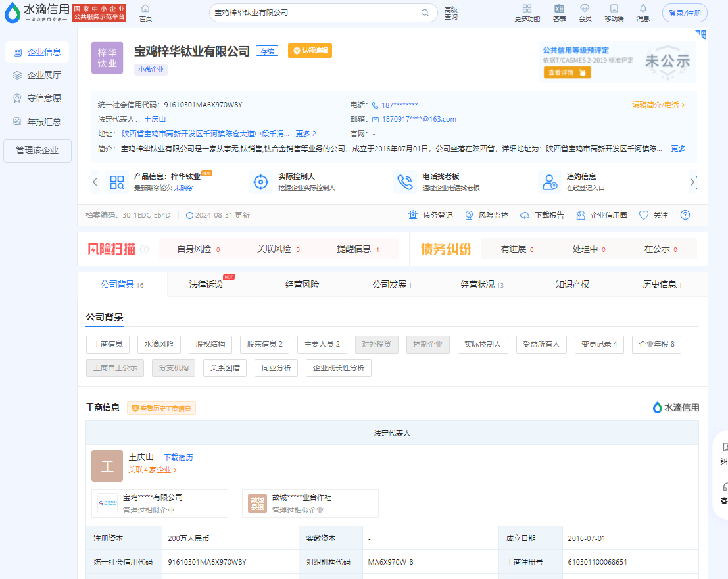Click the phone icon beside 187********
728x579 pixels.
click(x=375, y=105)
